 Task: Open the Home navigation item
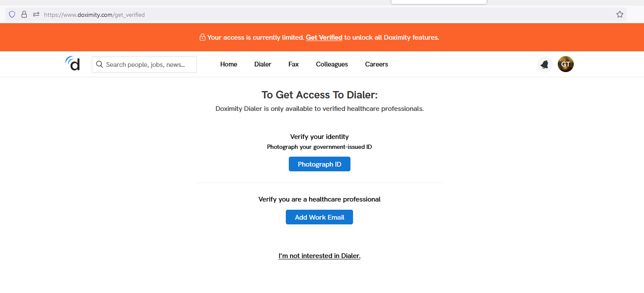coord(228,64)
